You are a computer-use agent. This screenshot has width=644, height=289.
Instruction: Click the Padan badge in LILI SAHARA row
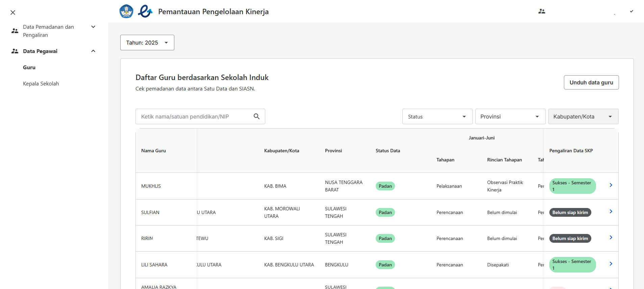(385, 265)
